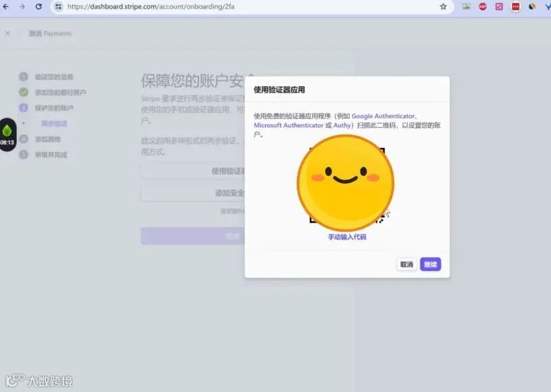
Task: Click the QR code area in the dialog
Action: point(345,181)
